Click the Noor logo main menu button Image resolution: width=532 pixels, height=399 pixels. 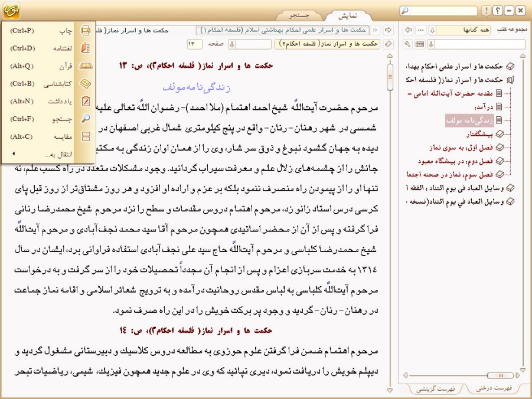[x=11, y=10]
